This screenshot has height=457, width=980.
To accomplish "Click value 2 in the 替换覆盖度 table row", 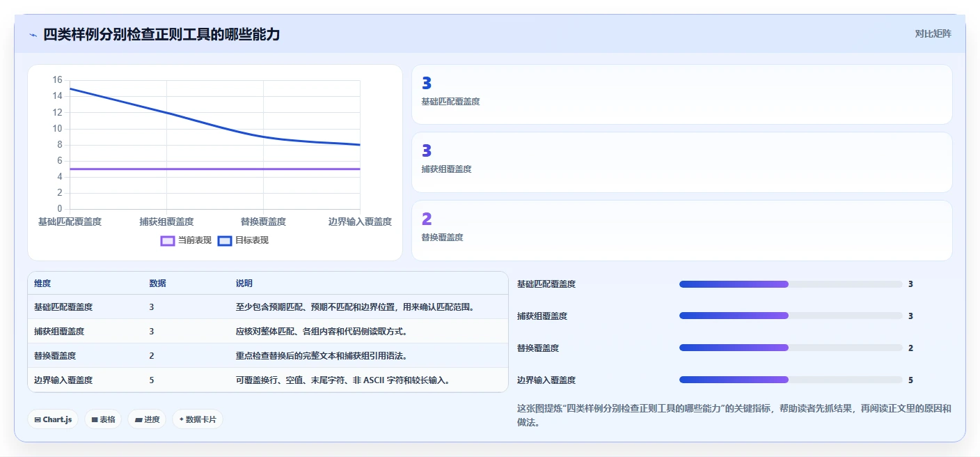I will coord(152,356).
